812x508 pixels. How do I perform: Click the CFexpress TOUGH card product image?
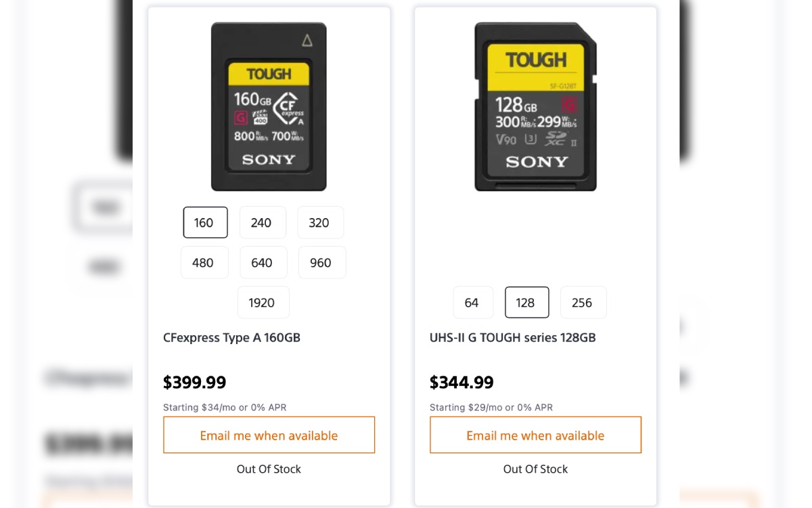[269, 106]
